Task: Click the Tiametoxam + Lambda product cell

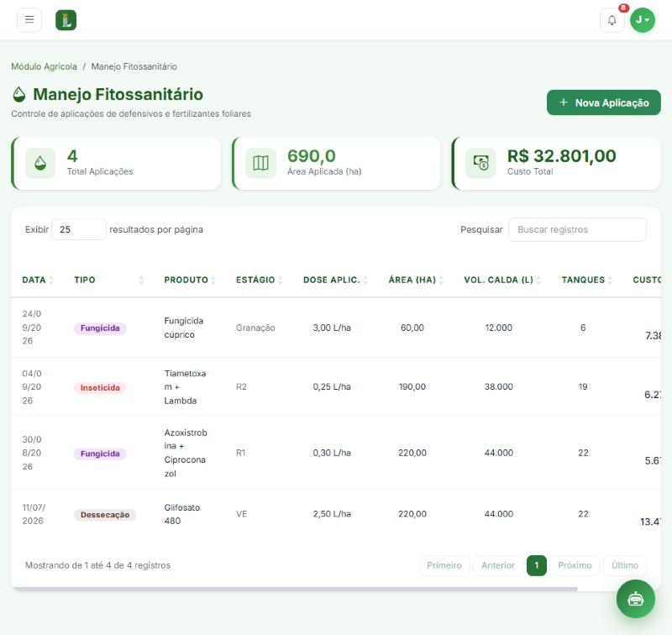Action: [x=185, y=387]
